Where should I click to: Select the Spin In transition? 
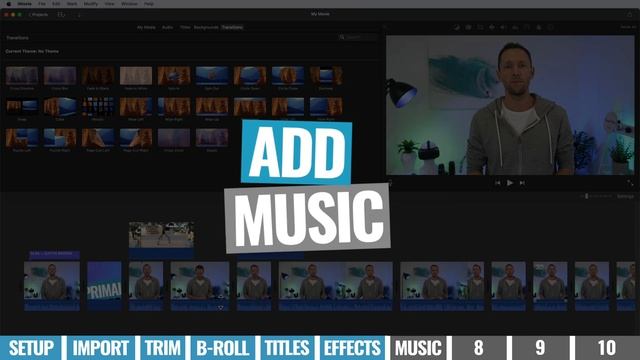[174, 76]
